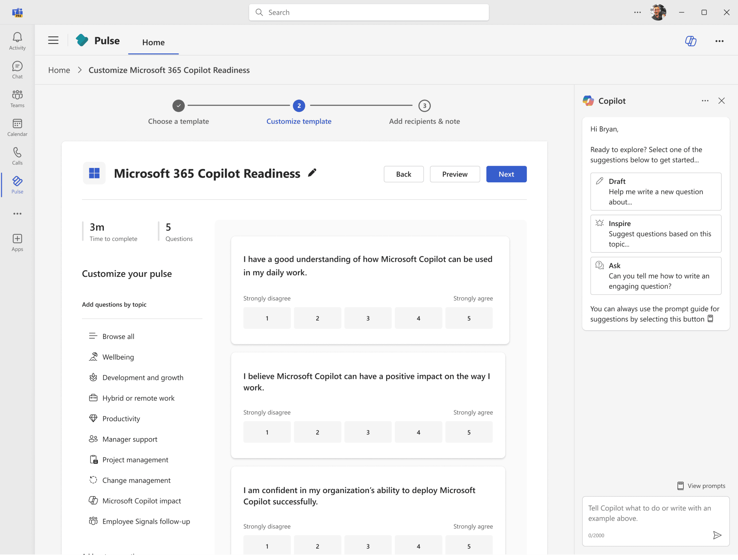The width and height of the screenshot is (738, 560).
Task: Click the blue Next button
Action: point(506,174)
